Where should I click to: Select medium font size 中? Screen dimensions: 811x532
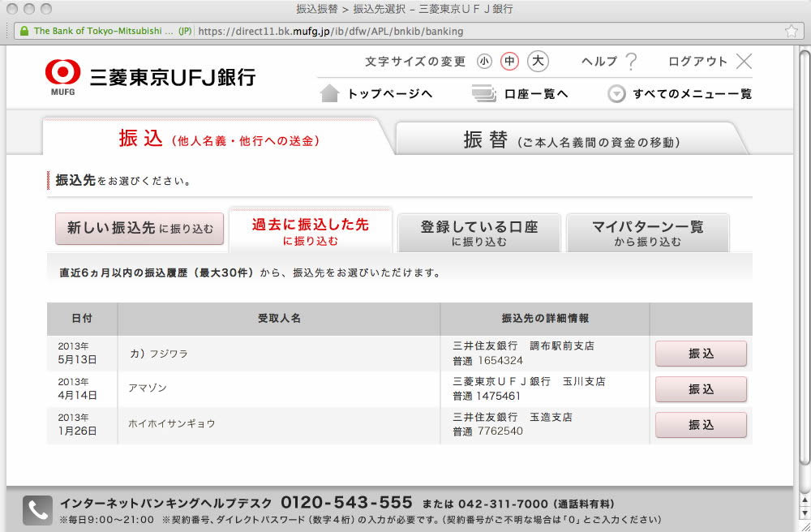point(509,62)
